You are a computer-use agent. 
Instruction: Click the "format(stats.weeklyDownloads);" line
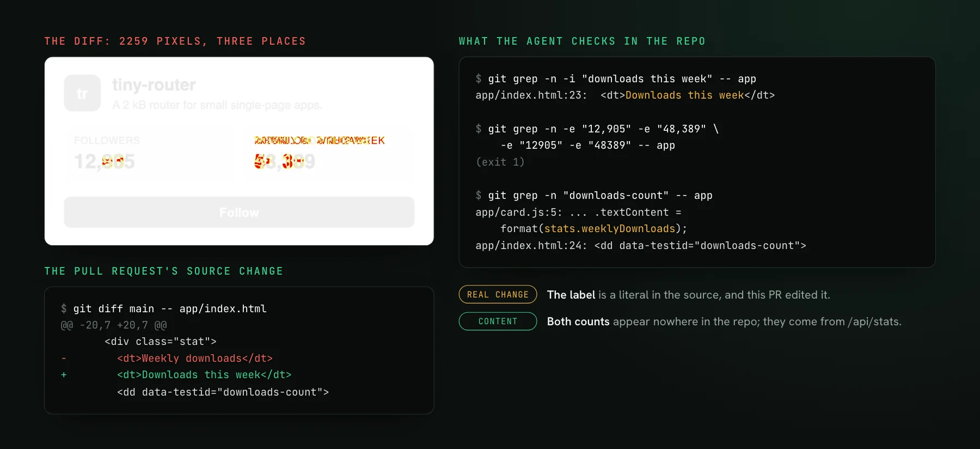(x=594, y=229)
